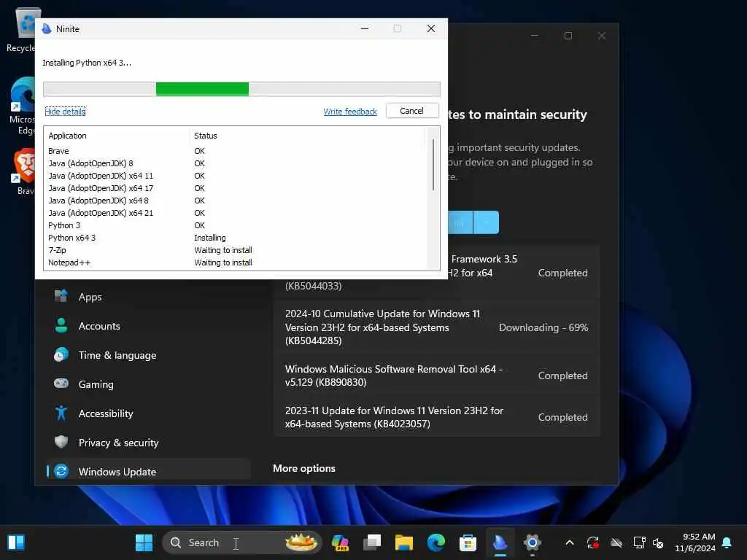Screen dimensions: 747x560
Task: Open the Recycle Bin desktop icon
Action: [21, 31]
